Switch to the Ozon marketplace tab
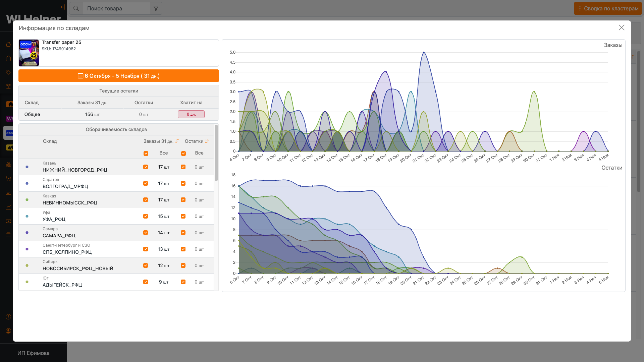644x362 pixels. pos(9,133)
